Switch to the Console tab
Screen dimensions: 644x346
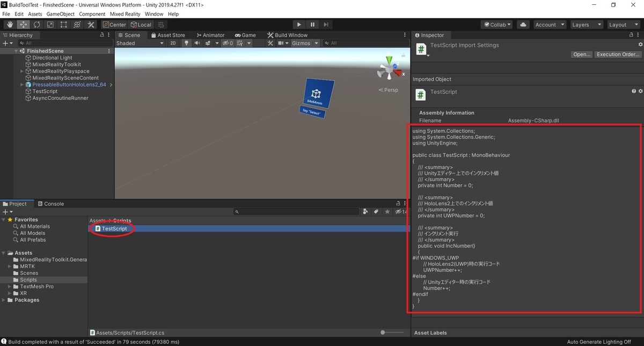50,204
